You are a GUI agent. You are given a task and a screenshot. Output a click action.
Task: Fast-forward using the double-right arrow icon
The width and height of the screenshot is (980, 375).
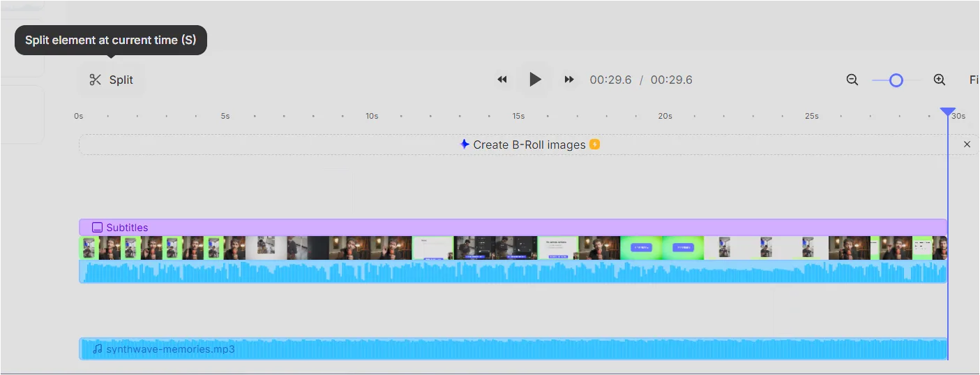[x=569, y=80]
